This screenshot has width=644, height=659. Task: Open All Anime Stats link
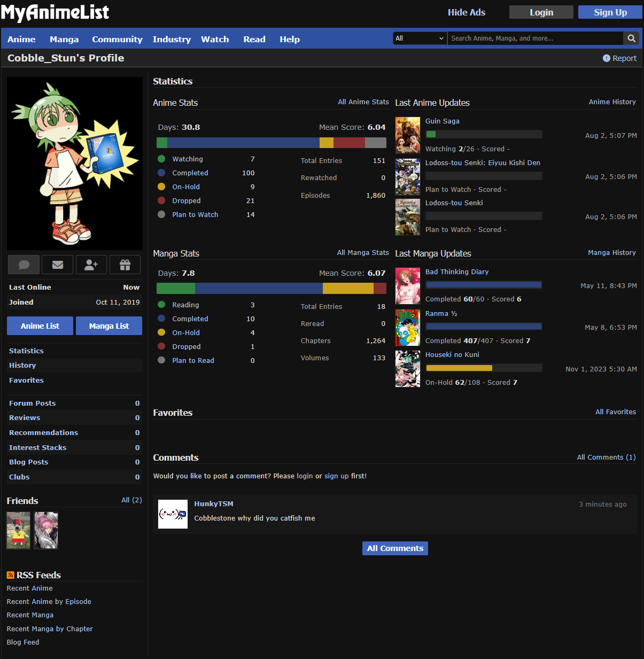point(363,102)
